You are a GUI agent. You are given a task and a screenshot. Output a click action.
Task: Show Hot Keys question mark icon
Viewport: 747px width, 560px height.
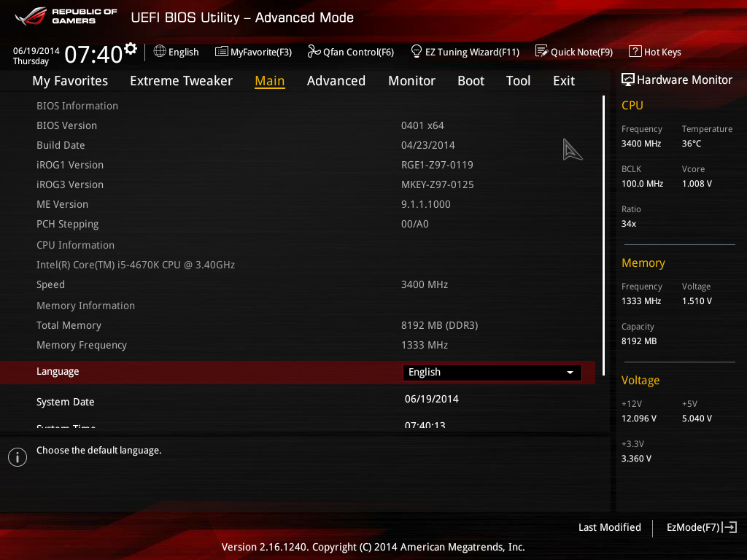click(635, 51)
